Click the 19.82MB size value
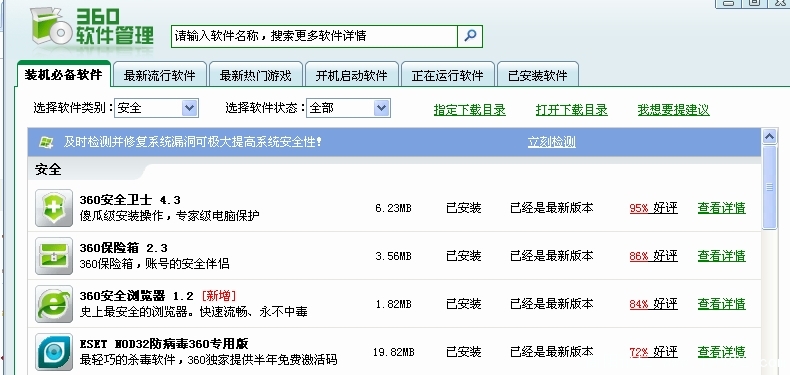Viewport: 790px width, 375px height. pyautogui.click(x=393, y=352)
